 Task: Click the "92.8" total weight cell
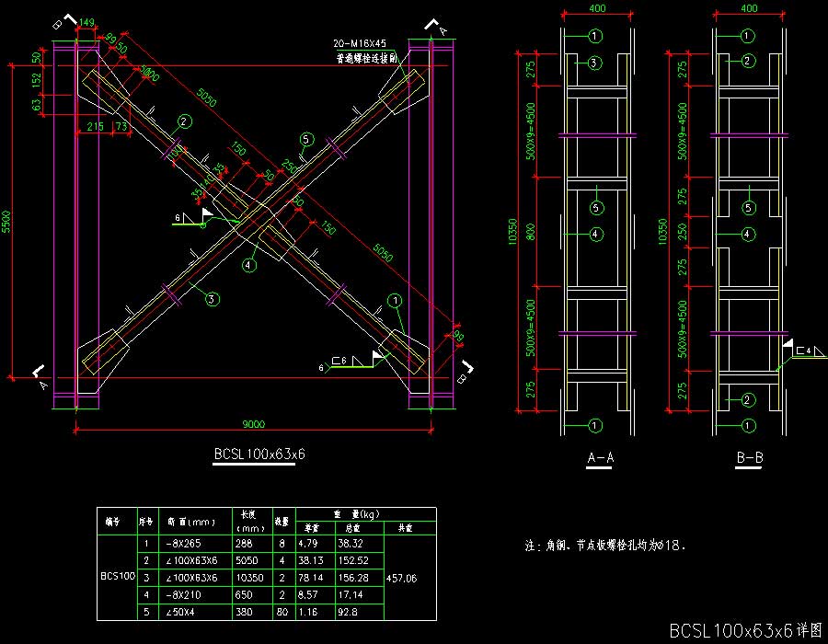pyautogui.click(x=348, y=612)
